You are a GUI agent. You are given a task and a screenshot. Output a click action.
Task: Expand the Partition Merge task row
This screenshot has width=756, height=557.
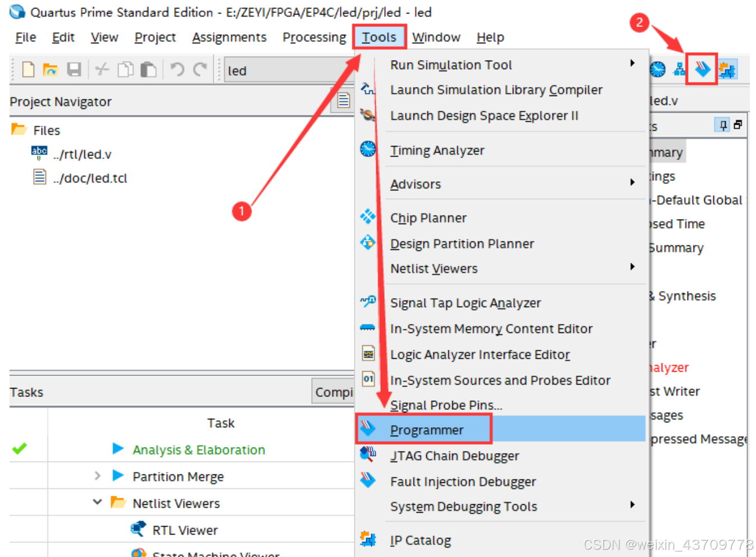97,476
